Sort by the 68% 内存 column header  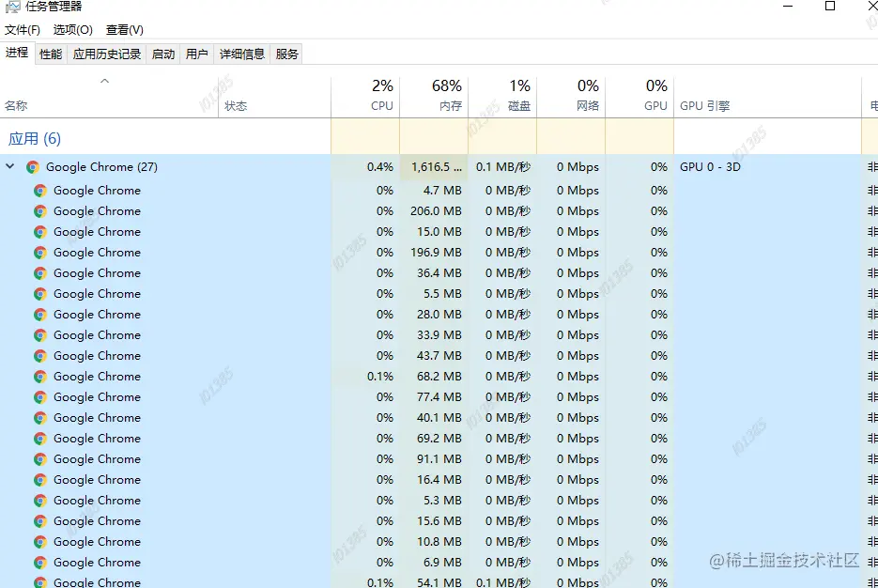(434, 97)
